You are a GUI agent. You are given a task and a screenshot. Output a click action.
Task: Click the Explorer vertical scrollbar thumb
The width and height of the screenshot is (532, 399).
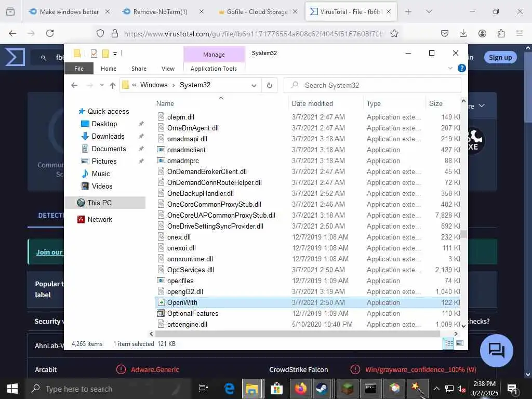click(463, 234)
